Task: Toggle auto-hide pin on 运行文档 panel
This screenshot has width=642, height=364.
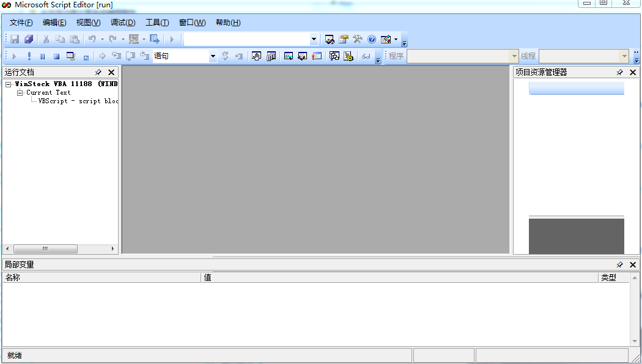Action: pos(98,72)
